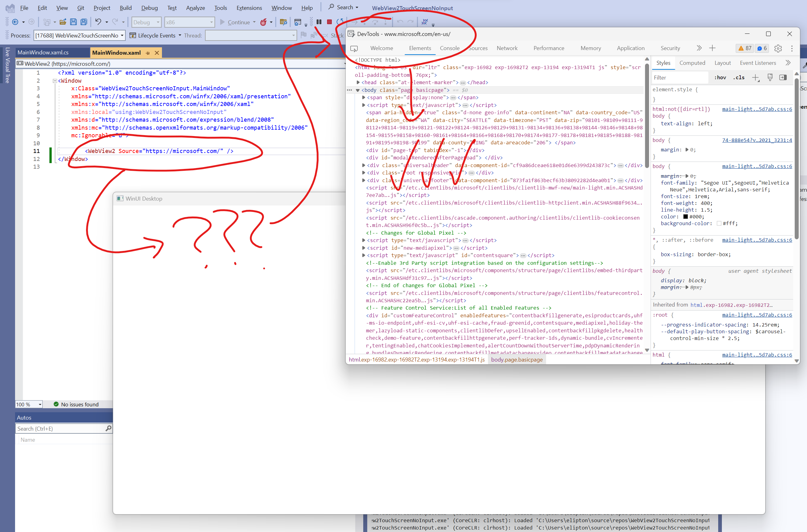Expand the universalheader div node
807x532 pixels.
(x=364, y=165)
